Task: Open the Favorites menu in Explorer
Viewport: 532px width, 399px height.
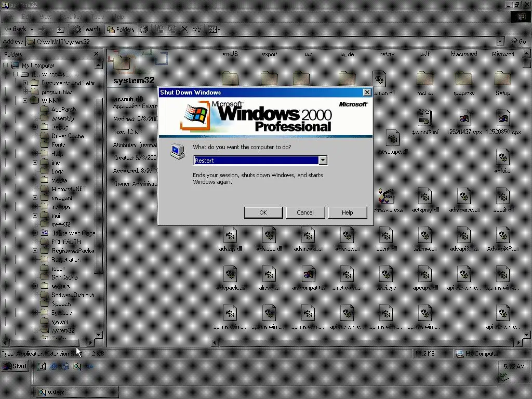Action: (x=71, y=16)
